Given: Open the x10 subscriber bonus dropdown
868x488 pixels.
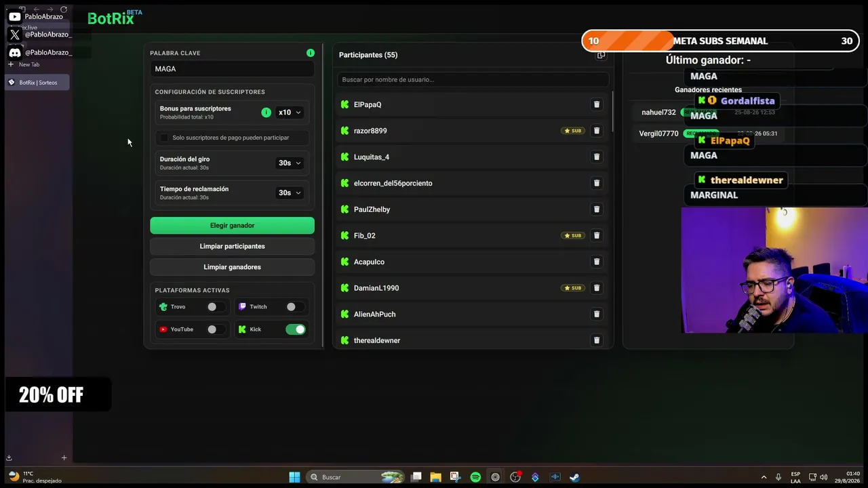Looking at the screenshot, I should (x=290, y=113).
